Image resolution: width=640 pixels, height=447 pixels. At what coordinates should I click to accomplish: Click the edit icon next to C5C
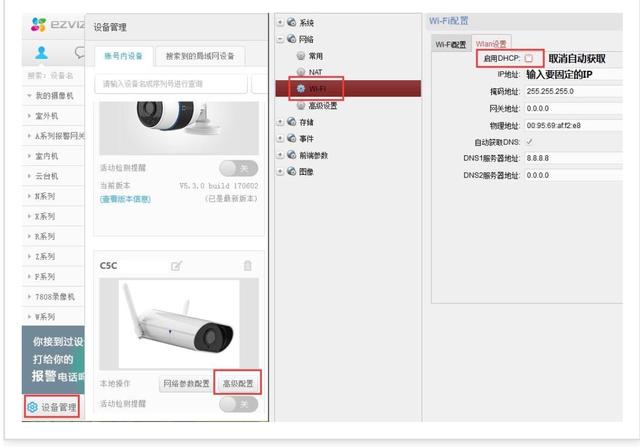pyautogui.click(x=176, y=266)
